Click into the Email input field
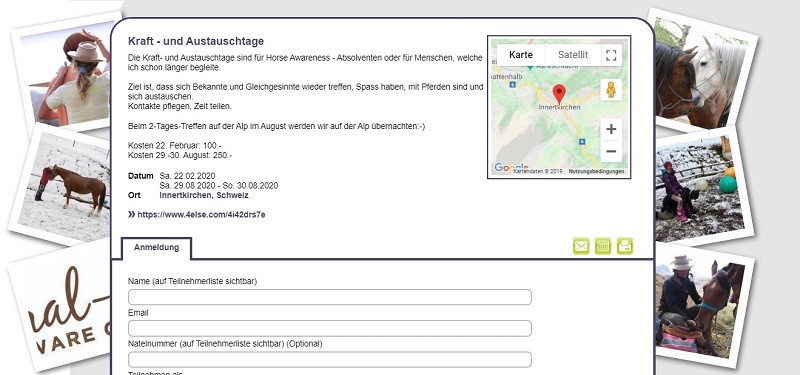This screenshot has width=800, height=375. (330, 328)
